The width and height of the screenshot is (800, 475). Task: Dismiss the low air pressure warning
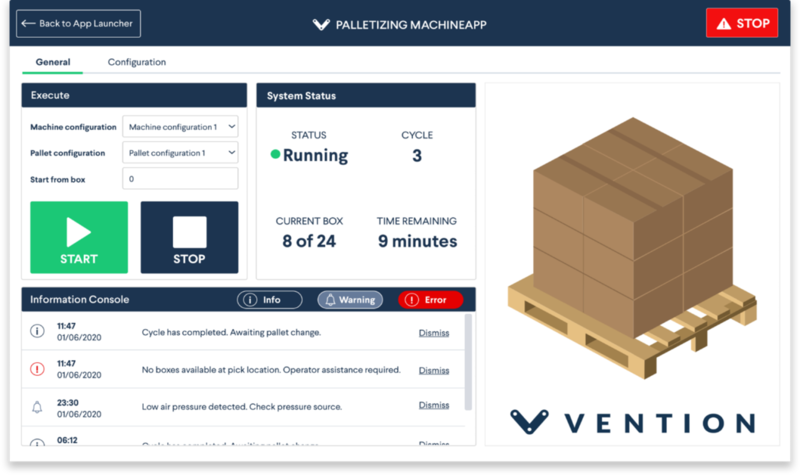434,405
